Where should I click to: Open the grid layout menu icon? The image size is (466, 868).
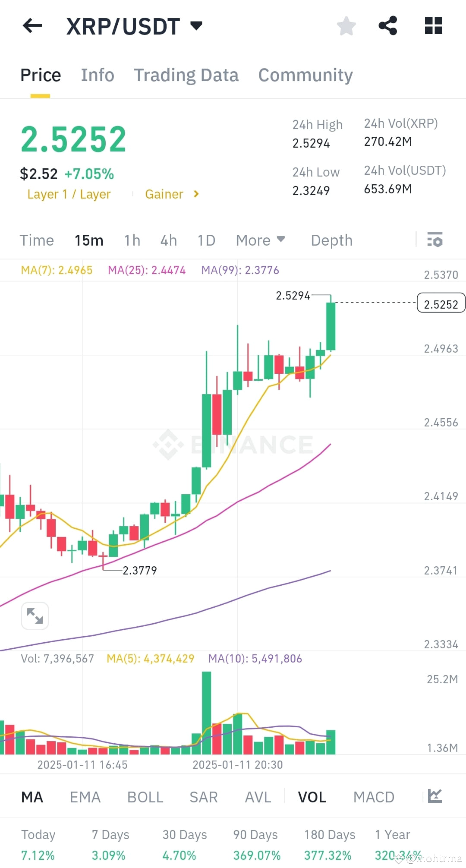pos(434,26)
